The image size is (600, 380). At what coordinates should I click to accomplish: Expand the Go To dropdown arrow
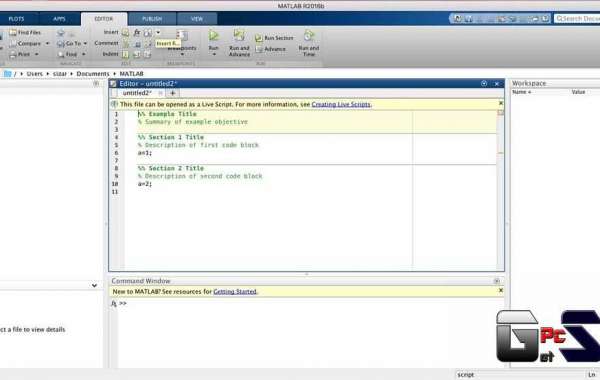click(85, 44)
